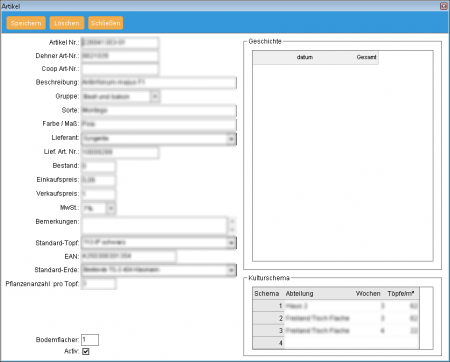Open the MwSt. dropdown
The height and width of the screenshot is (362, 450).
(111, 208)
